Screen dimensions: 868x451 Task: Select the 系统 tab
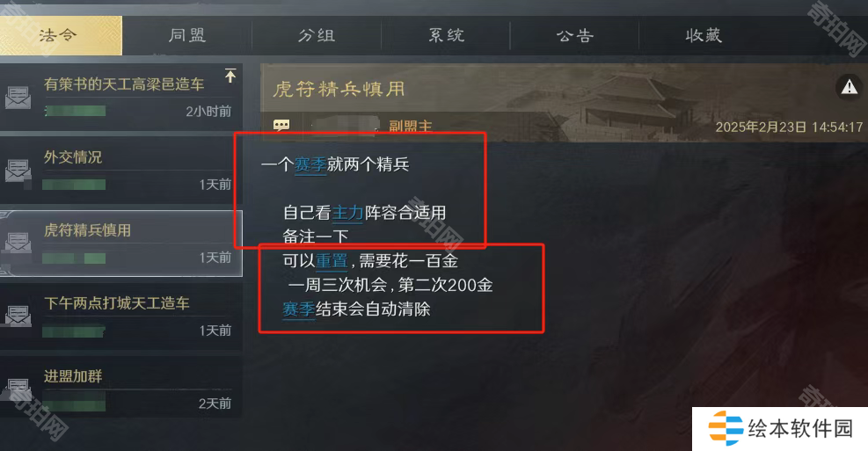446,35
